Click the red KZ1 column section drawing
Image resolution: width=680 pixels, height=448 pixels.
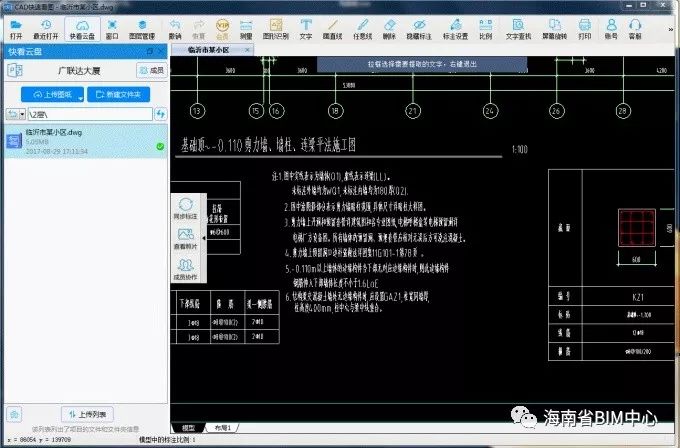pos(637,228)
